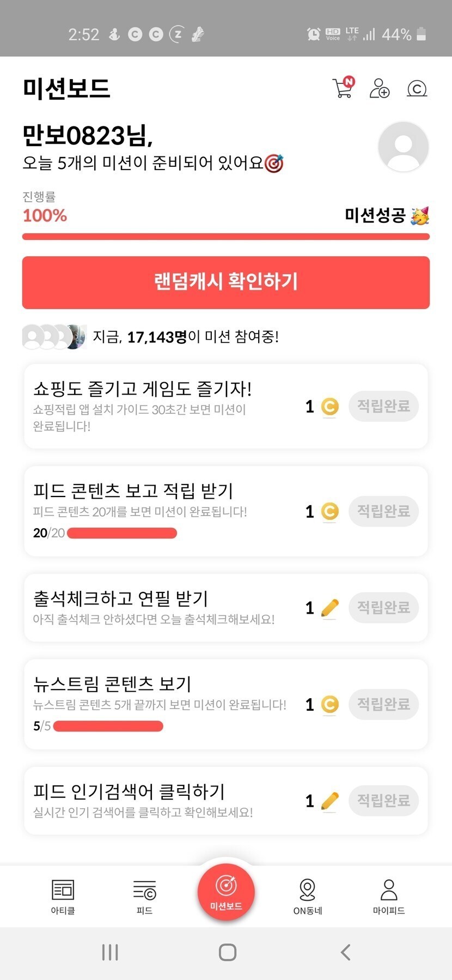Open the 출석체크하고 연필 받기 mission card
The image size is (452, 980).
point(163,607)
